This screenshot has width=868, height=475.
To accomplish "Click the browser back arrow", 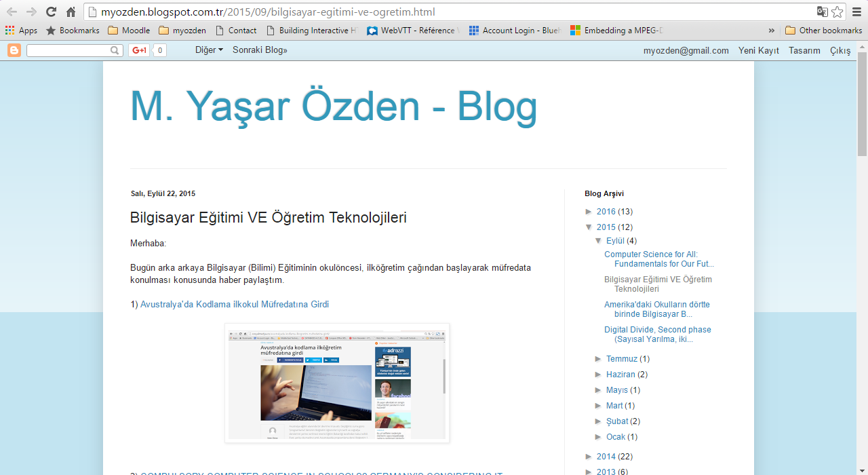I will click(x=12, y=12).
